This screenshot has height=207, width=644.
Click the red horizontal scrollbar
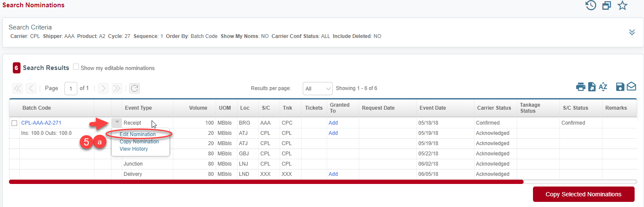pyautogui.click(x=266, y=182)
